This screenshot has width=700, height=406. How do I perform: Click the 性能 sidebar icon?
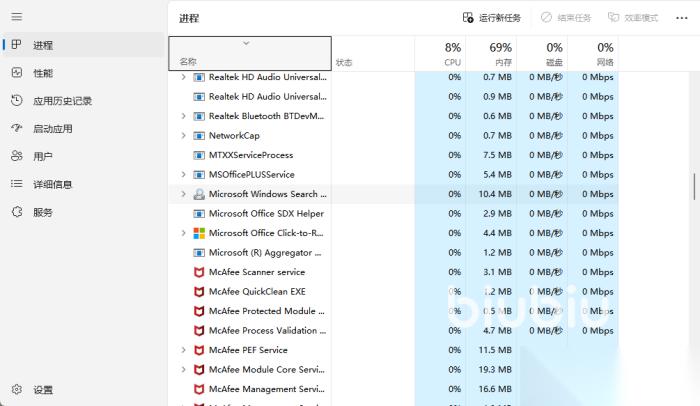(17, 72)
